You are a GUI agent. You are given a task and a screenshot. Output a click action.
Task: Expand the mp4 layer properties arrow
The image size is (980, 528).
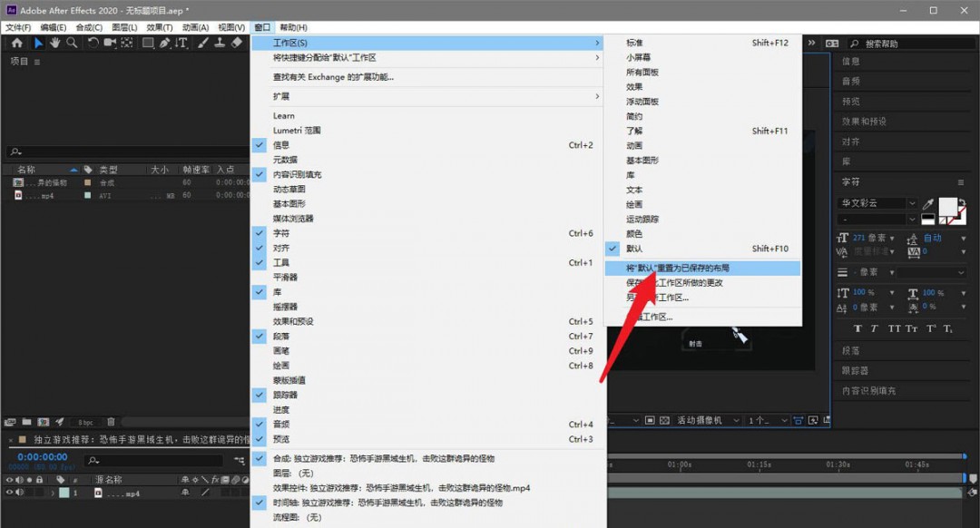[x=51, y=494]
